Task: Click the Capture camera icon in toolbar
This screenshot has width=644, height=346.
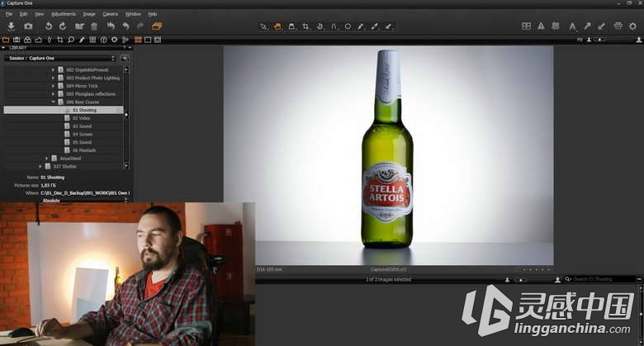Action: [28, 26]
